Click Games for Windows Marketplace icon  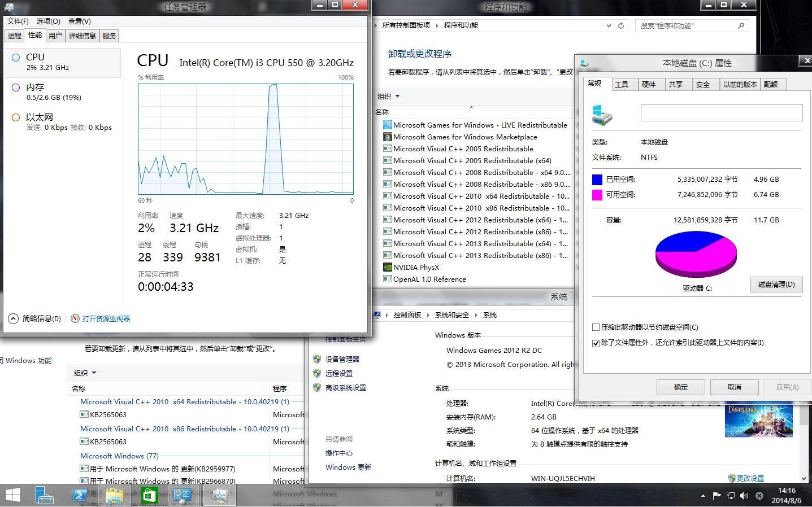click(x=387, y=137)
